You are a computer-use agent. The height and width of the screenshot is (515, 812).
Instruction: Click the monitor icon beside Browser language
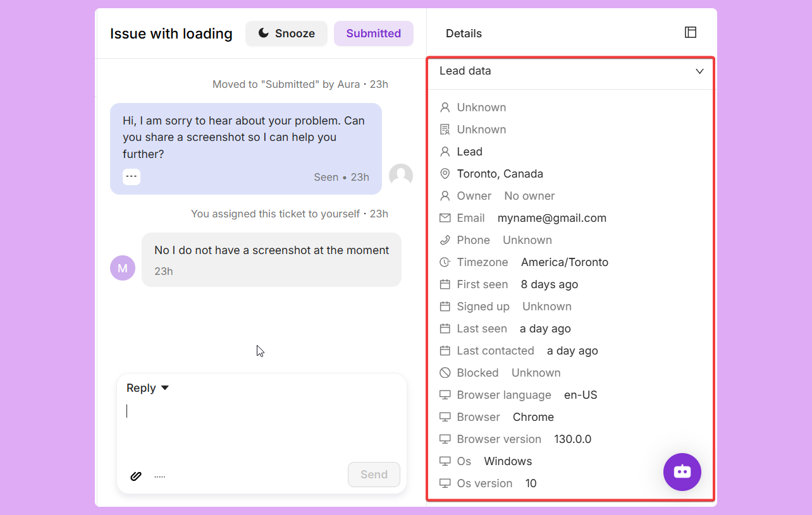pyautogui.click(x=445, y=395)
